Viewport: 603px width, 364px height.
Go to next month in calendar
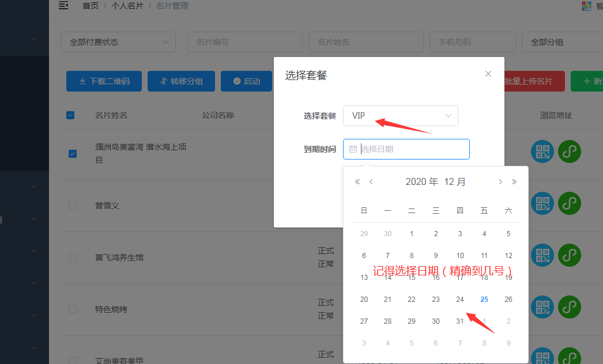[x=500, y=182]
